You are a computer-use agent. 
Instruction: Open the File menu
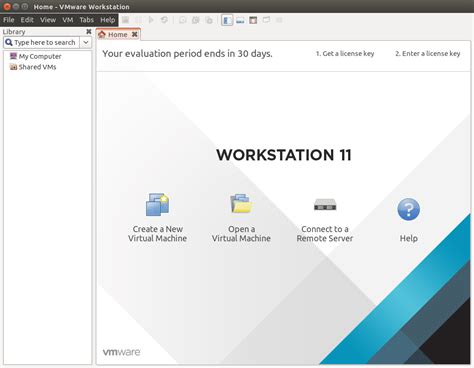[x=9, y=20]
